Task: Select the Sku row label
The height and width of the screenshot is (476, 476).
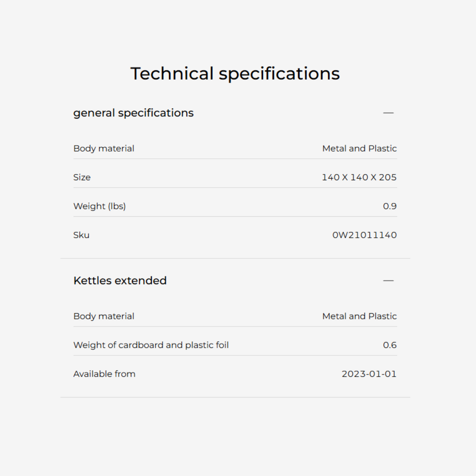Action: [81, 235]
